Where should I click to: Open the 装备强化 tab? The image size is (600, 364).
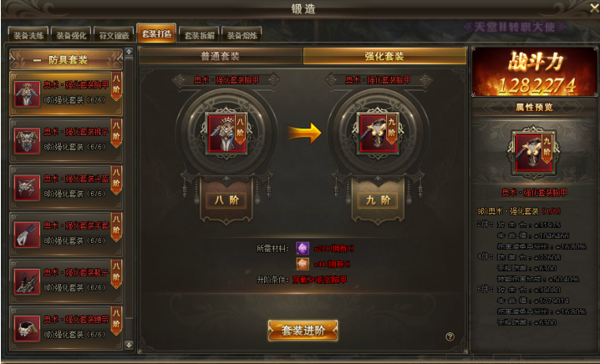(x=71, y=35)
